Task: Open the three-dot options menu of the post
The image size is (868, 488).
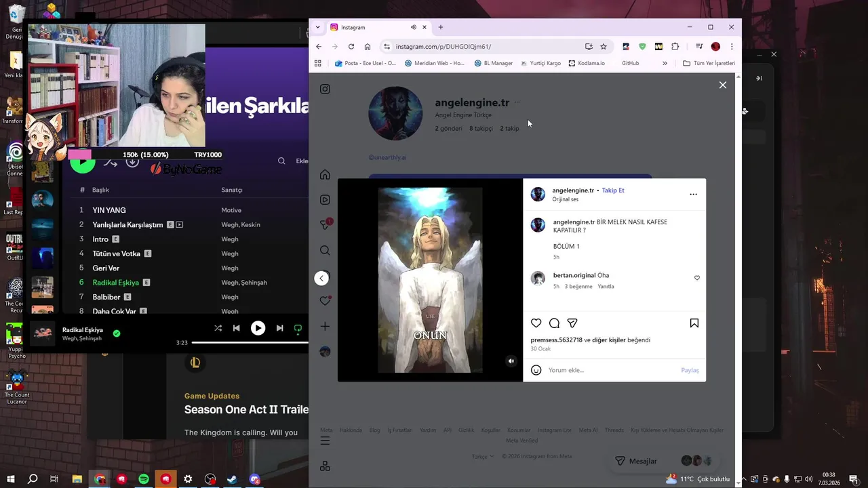Action: pyautogui.click(x=693, y=194)
